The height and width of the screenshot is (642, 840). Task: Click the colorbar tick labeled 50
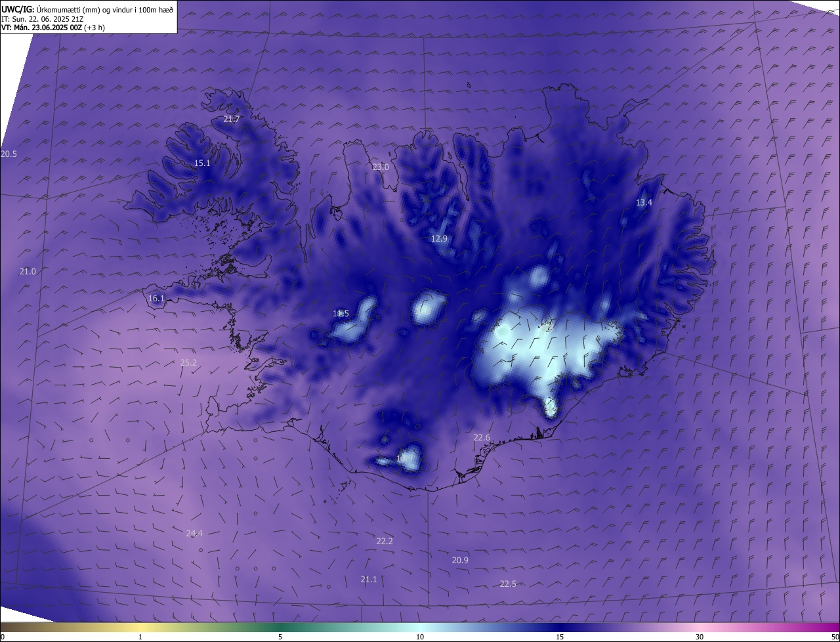point(835,637)
